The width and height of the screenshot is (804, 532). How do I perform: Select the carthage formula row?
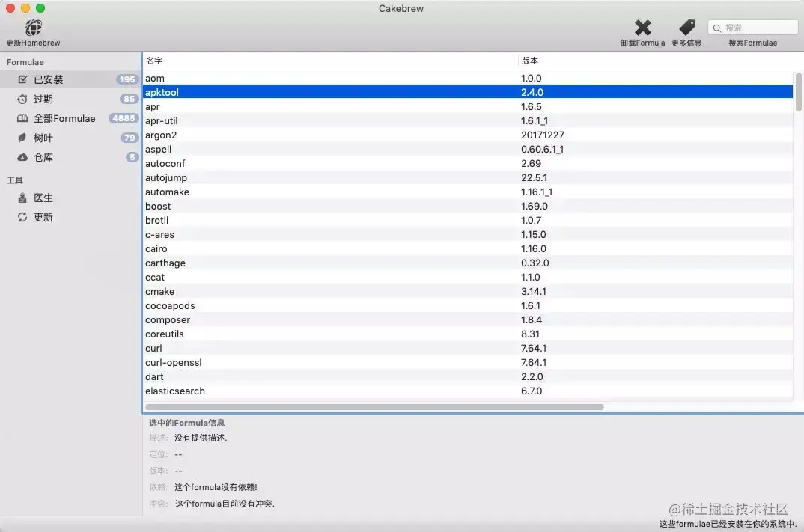click(468, 263)
